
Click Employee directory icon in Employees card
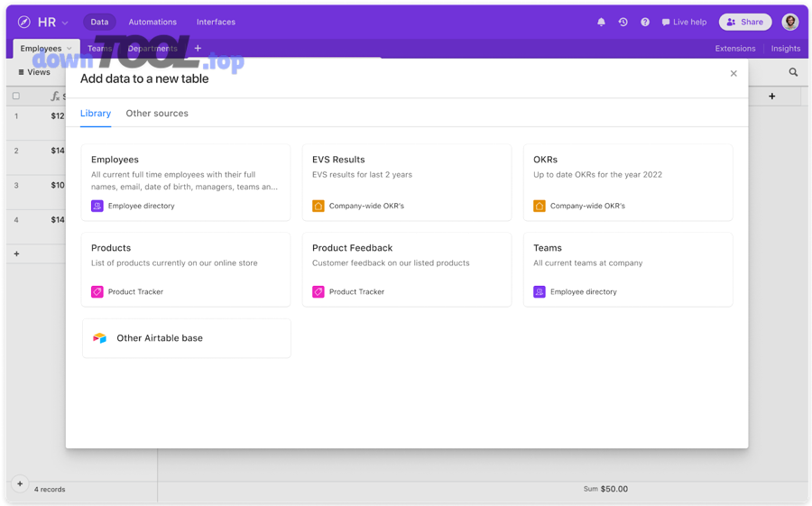(97, 206)
